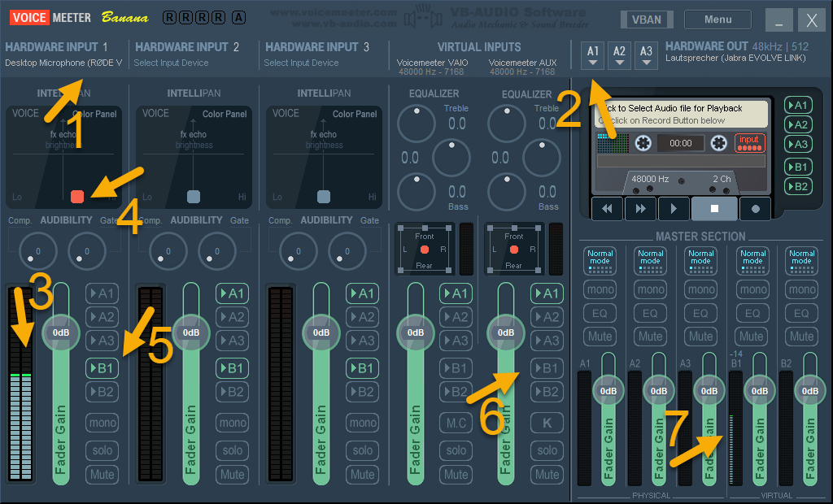Screen dimensions: 833x504
Task: Stop the cassette recorder
Action: coord(714,209)
